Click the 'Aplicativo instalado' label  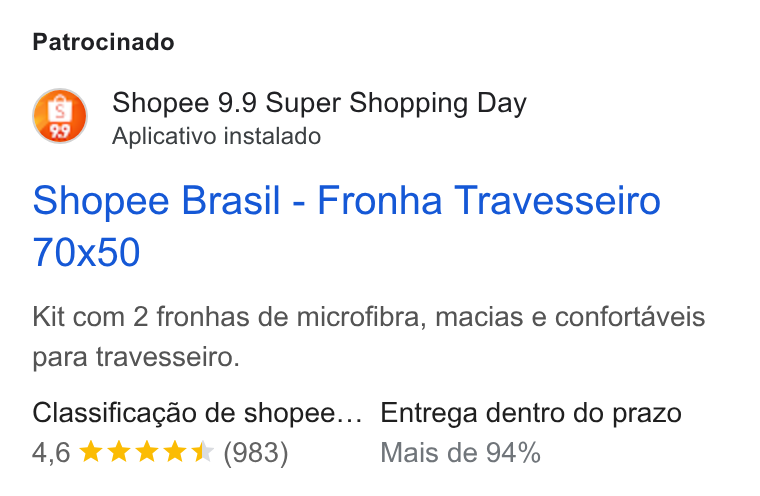[217, 136]
